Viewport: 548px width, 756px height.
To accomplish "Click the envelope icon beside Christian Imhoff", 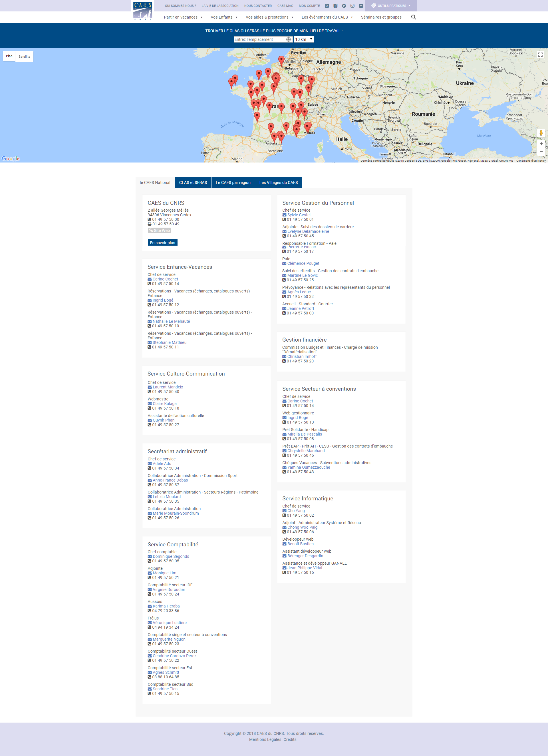I will [284, 357].
